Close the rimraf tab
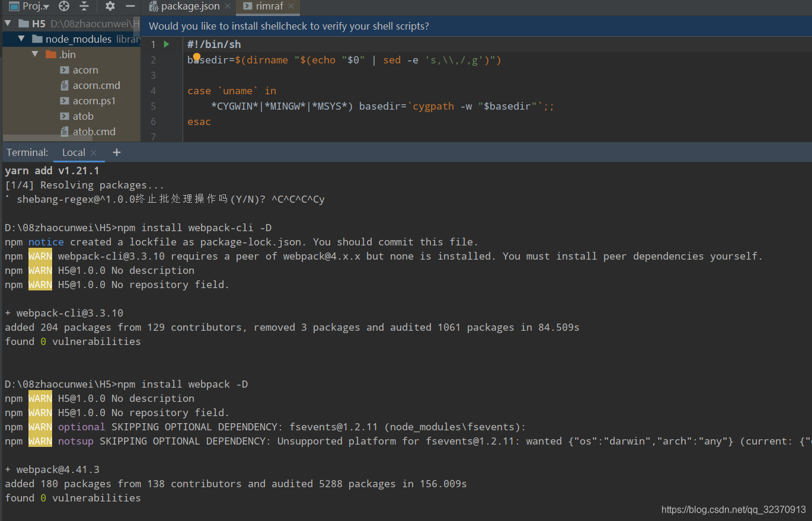 point(291,7)
